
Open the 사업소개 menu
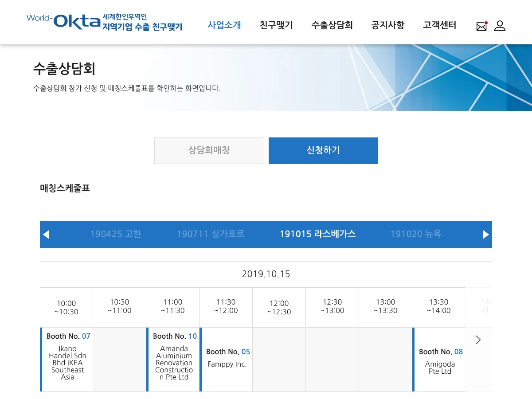pyautogui.click(x=224, y=25)
